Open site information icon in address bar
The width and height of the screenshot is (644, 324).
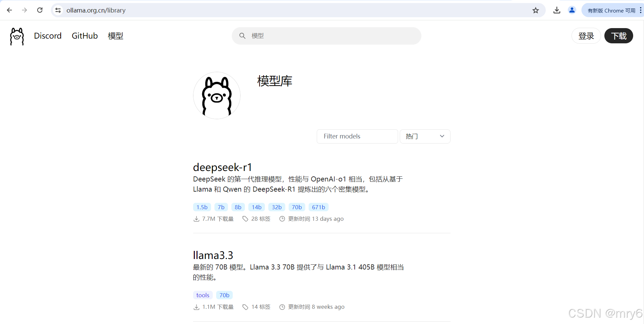click(58, 10)
